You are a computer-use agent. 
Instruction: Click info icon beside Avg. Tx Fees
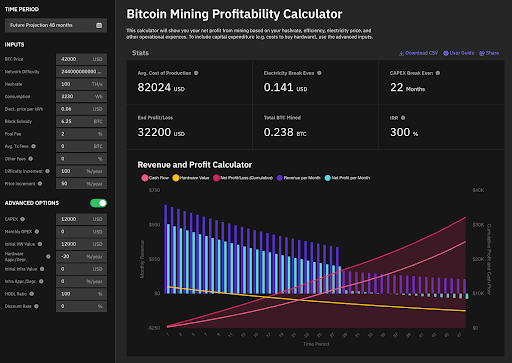pyautogui.click(x=33, y=146)
